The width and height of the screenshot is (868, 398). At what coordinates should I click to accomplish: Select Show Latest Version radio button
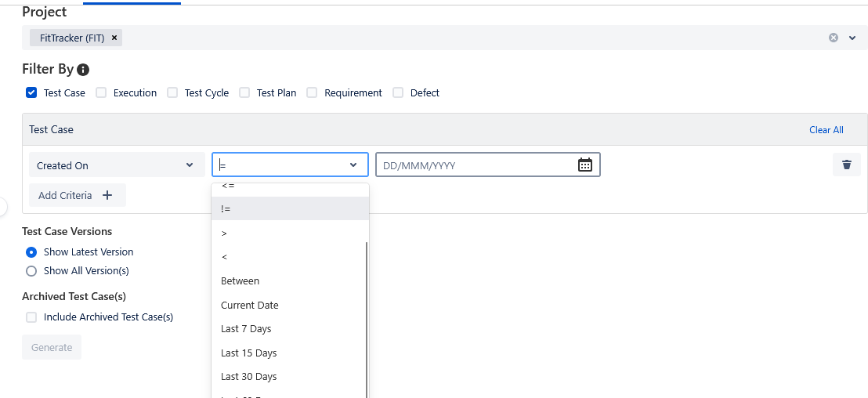(31, 251)
